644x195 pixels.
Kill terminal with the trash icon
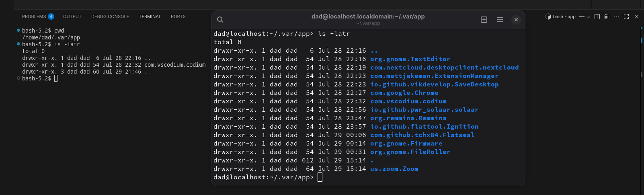[x=606, y=16]
